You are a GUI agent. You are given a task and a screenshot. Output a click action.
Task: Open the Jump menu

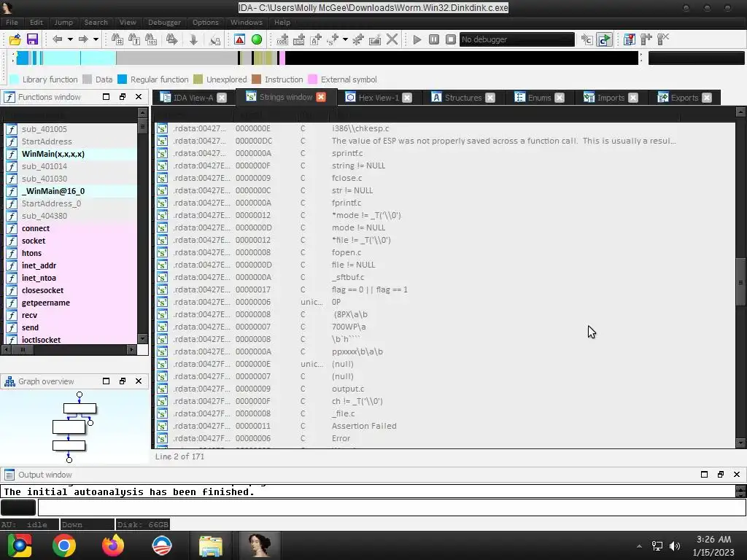pos(63,23)
